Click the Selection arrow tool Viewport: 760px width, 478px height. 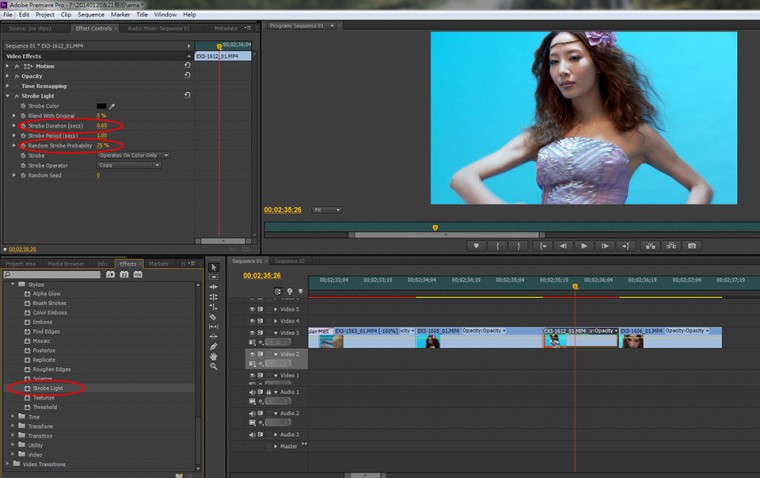pos(214,266)
